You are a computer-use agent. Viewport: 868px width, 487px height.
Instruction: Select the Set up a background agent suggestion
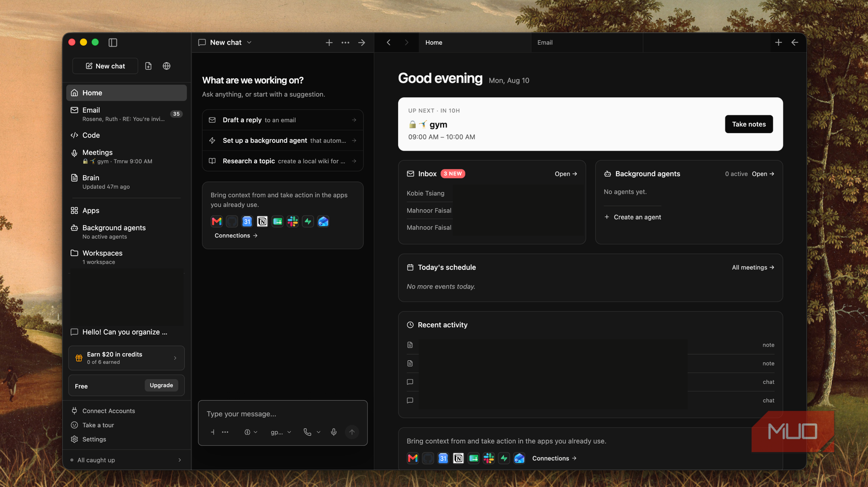[x=282, y=141]
